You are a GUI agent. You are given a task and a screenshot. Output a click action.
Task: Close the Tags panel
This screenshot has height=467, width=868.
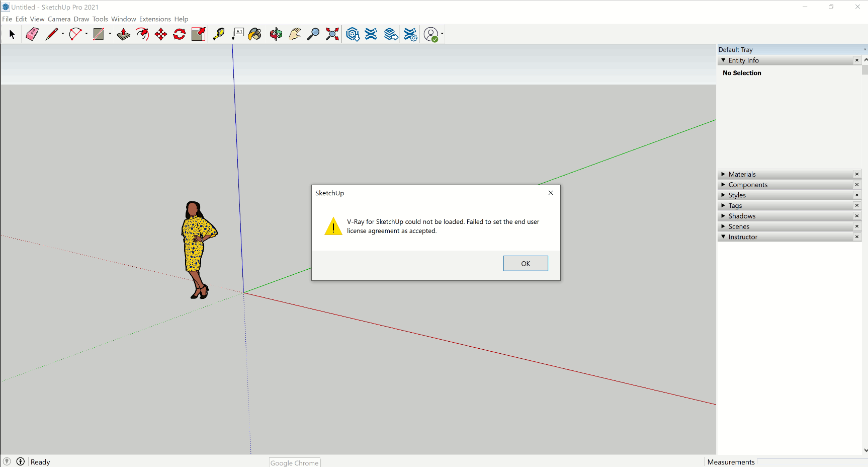click(x=857, y=205)
